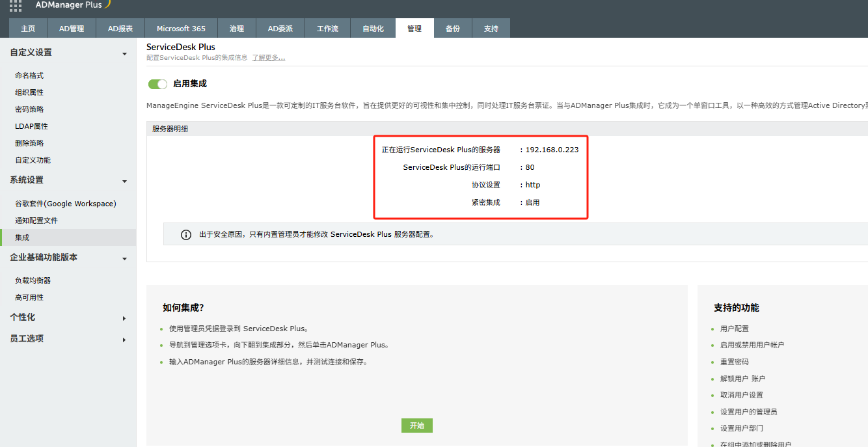Viewport: 868px width, 447px height.
Task: Open the app grid launcher icon
Action: (16, 5)
